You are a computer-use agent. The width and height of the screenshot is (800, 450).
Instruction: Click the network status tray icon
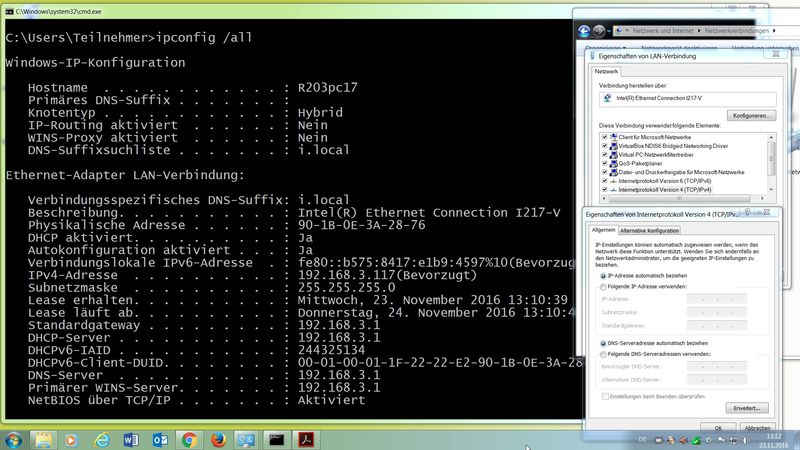733,440
